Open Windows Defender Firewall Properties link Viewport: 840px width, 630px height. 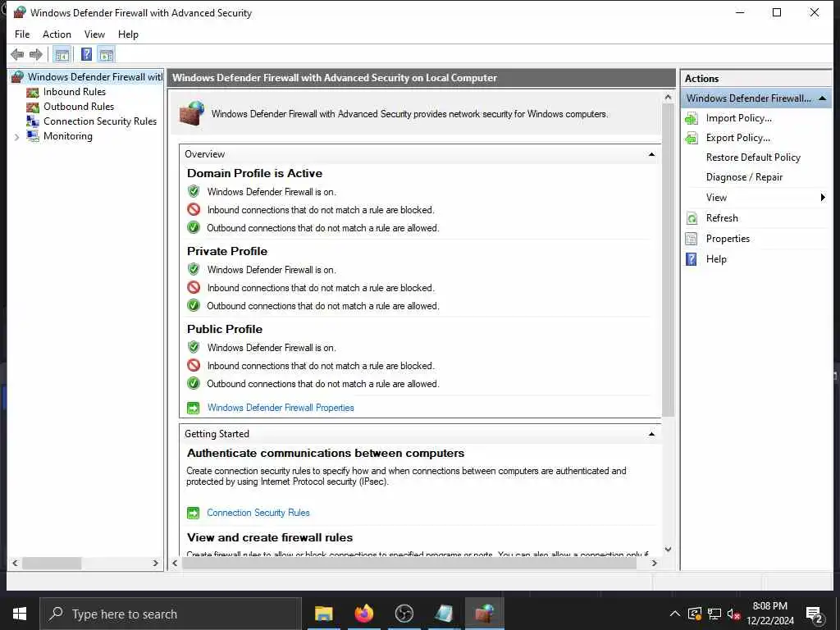(x=281, y=408)
